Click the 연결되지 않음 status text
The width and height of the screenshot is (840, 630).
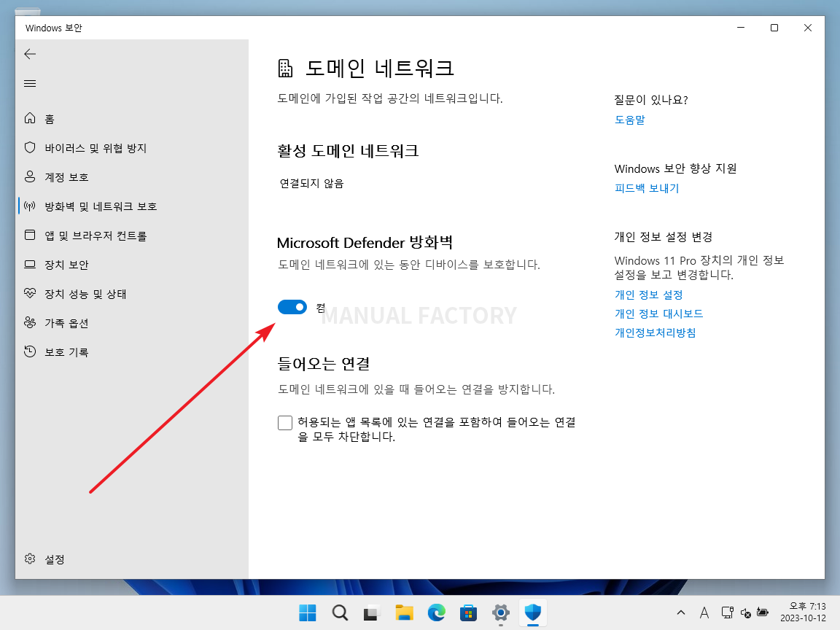(x=312, y=184)
